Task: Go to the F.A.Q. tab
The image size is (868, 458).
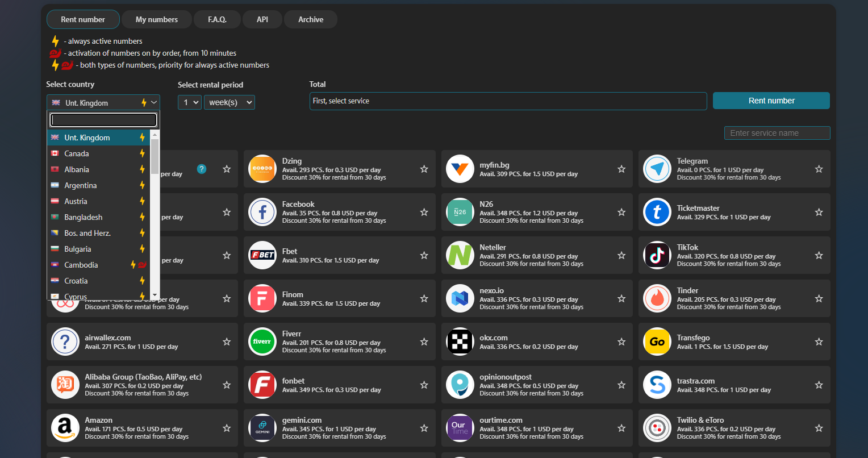Action: tap(217, 19)
